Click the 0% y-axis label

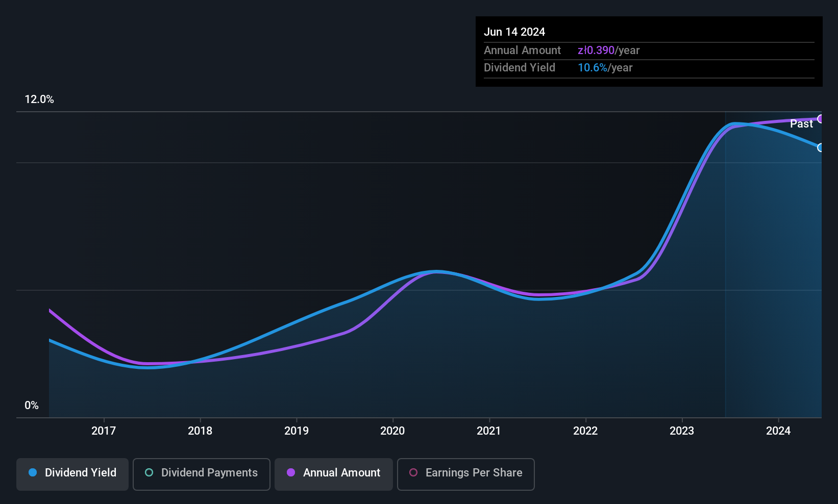pyautogui.click(x=32, y=406)
